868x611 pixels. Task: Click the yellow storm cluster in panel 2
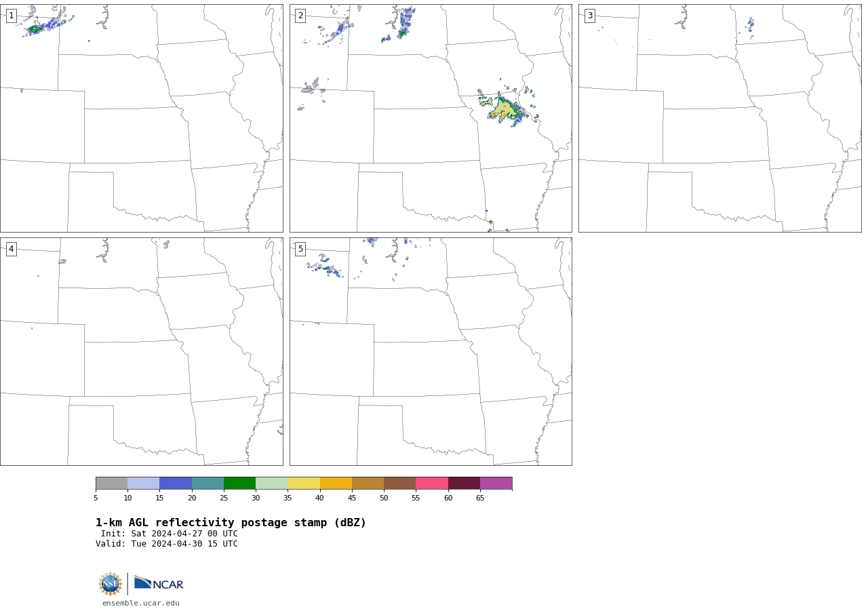[x=505, y=109]
